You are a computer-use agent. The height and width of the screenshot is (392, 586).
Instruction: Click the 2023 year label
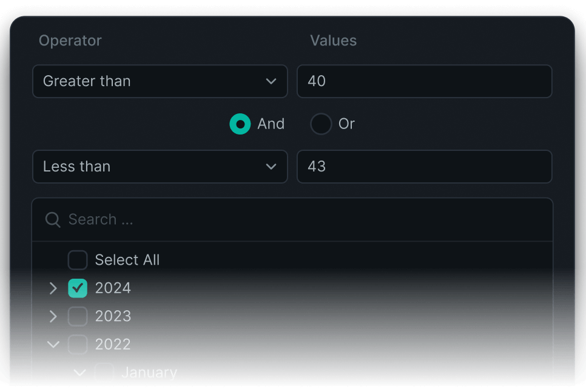(x=113, y=316)
